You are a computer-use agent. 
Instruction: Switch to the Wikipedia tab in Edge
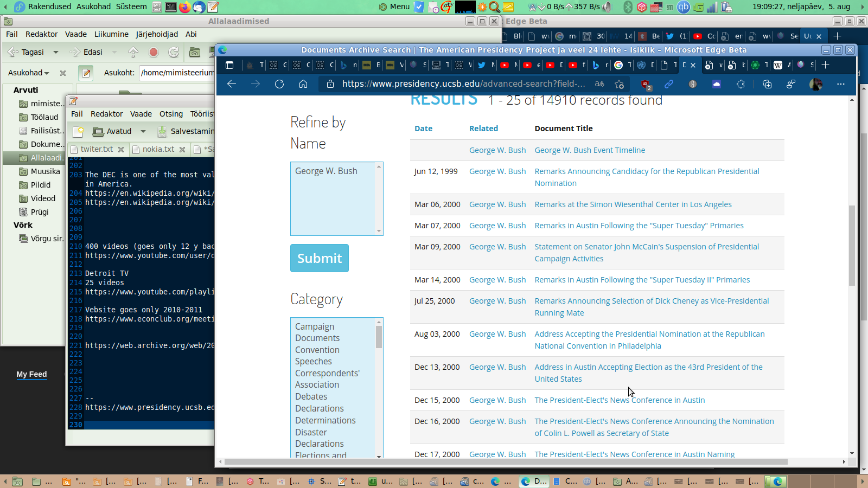pos(778,65)
